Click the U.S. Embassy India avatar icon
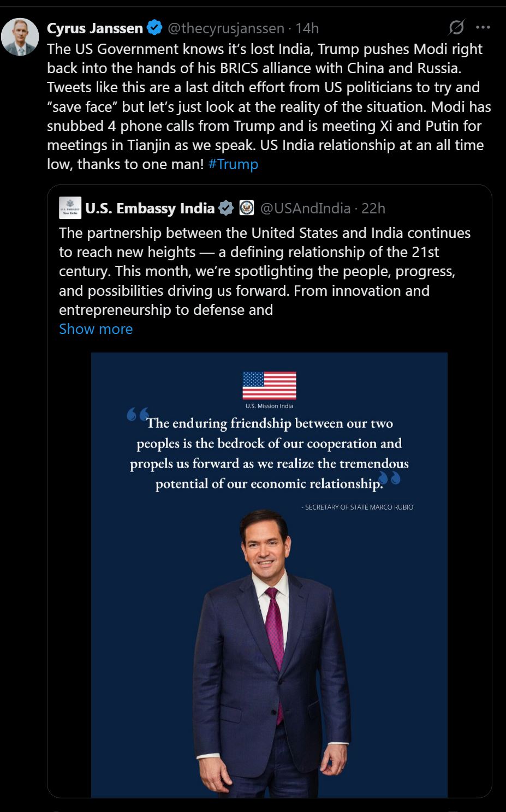This screenshot has height=812, width=506. 70,208
